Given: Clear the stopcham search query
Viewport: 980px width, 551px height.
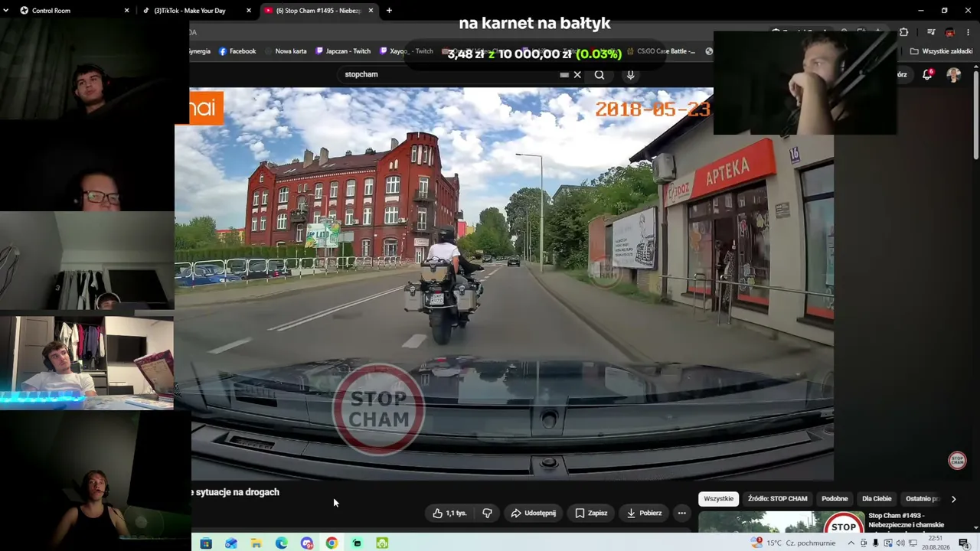Looking at the screenshot, I should pos(577,74).
